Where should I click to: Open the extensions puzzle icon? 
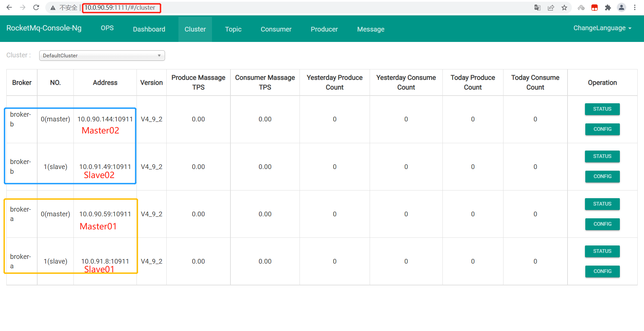click(x=608, y=8)
